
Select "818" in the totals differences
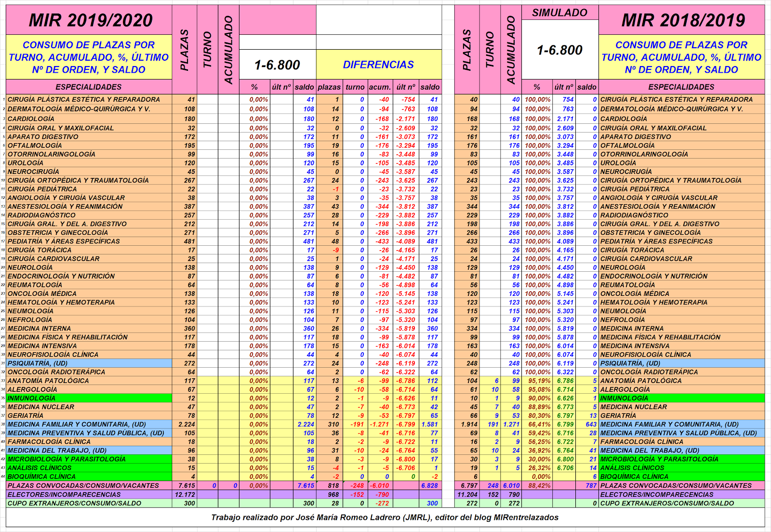(329, 486)
